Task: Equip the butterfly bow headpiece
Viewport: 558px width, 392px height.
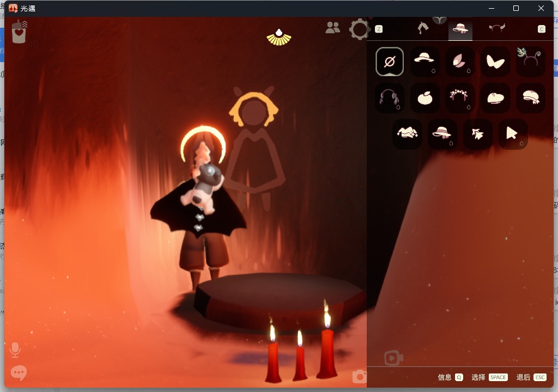Action: pos(495,62)
